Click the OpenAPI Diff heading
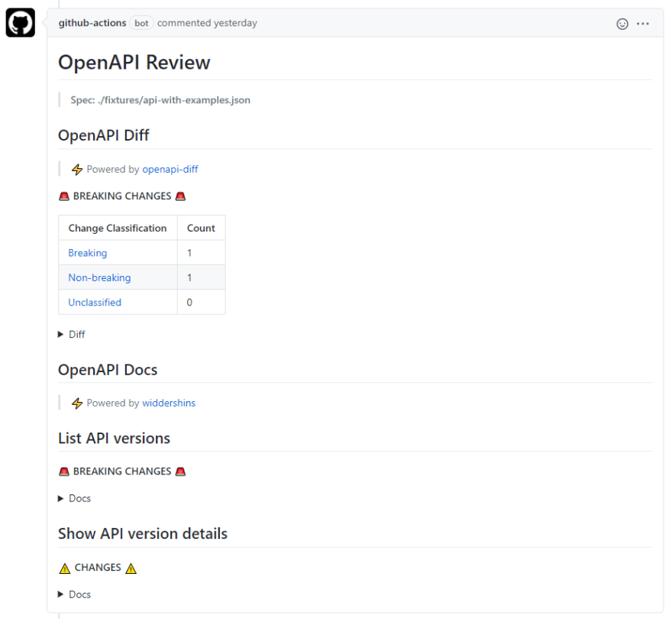Image resolution: width=672 pixels, height=619 pixels. click(x=104, y=135)
